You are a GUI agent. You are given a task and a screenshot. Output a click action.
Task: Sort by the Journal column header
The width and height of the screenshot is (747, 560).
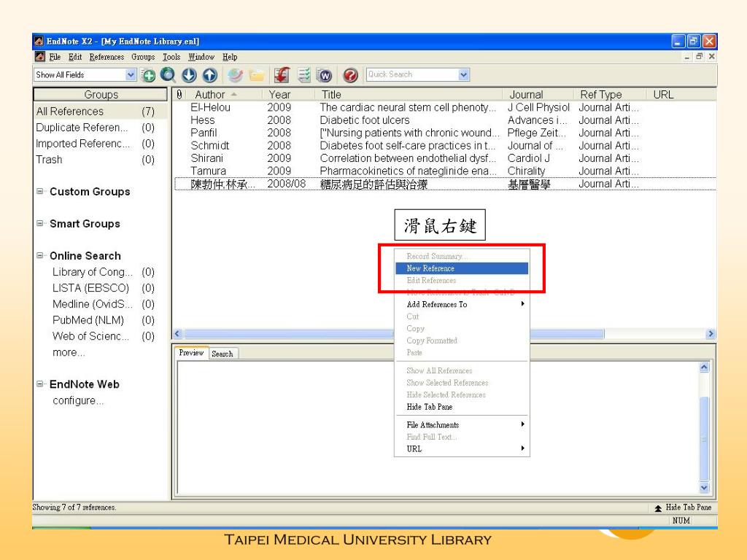(538, 94)
